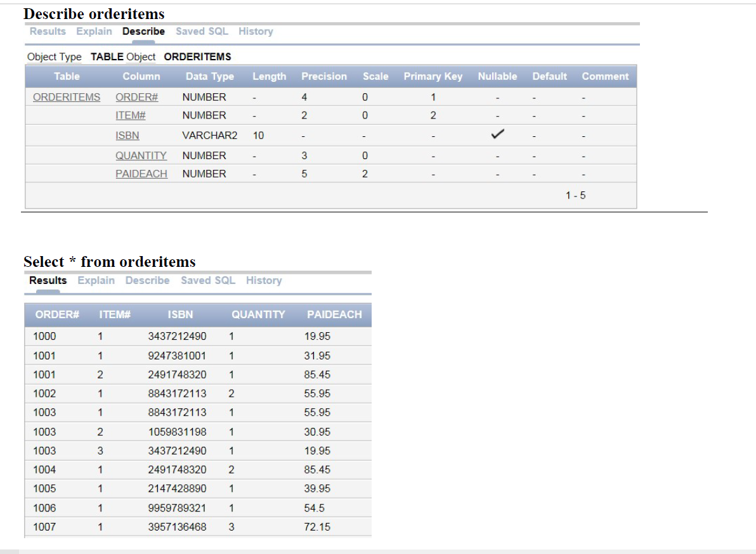Click ORDER# header in results table

[57, 314]
